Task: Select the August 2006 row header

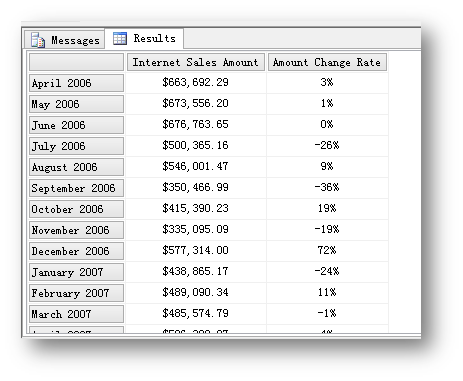Action: (x=76, y=167)
